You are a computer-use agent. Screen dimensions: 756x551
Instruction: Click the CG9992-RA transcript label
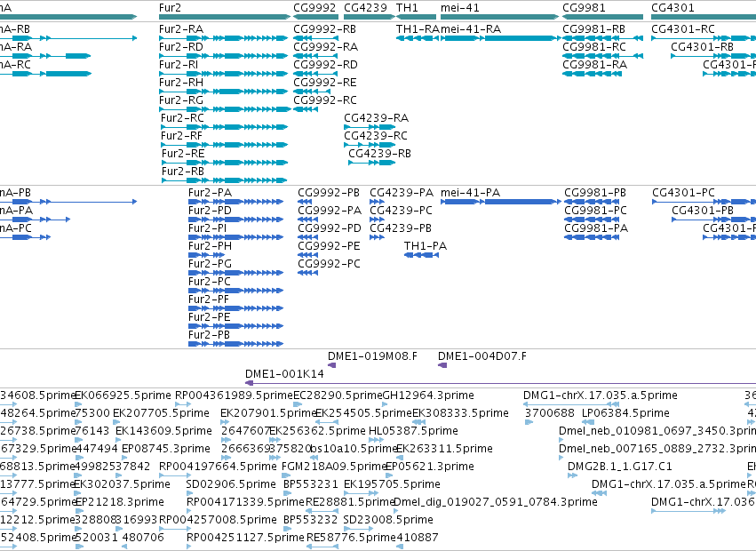click(325, 47)
